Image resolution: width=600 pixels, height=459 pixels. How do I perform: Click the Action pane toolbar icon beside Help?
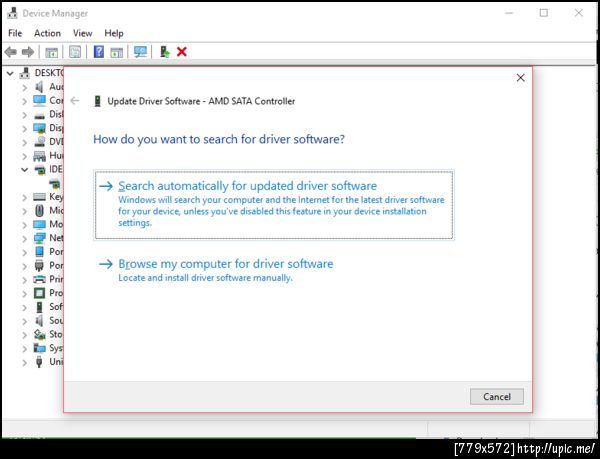click(x=116, y=52)
